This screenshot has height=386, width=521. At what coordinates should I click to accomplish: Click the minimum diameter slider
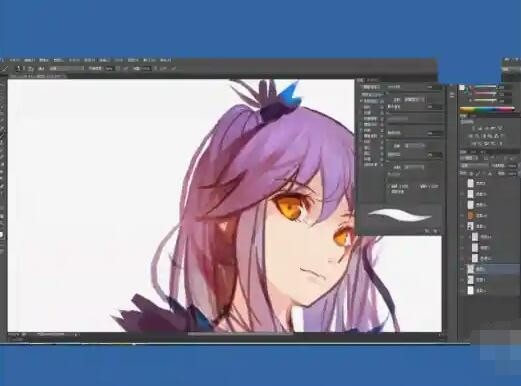(415, 111)
